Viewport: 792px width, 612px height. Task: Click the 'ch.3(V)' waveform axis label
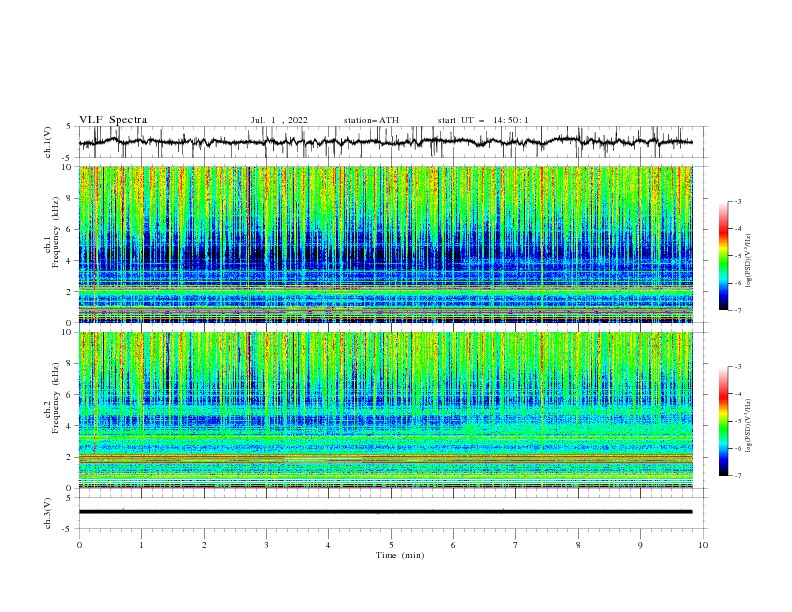click(x=48, y=513)
